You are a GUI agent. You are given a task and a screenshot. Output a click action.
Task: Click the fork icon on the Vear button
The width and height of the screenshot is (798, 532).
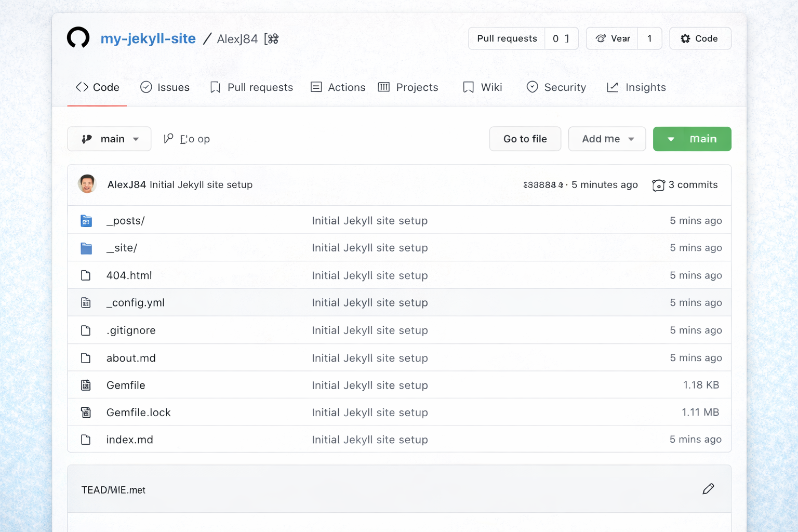coord(601,38)
